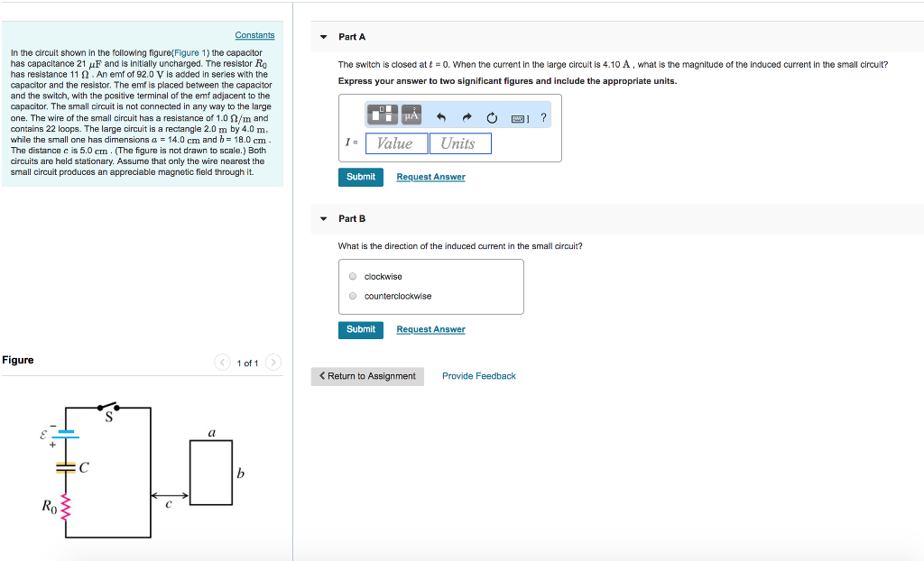Open the Constants link

[254, 34]
